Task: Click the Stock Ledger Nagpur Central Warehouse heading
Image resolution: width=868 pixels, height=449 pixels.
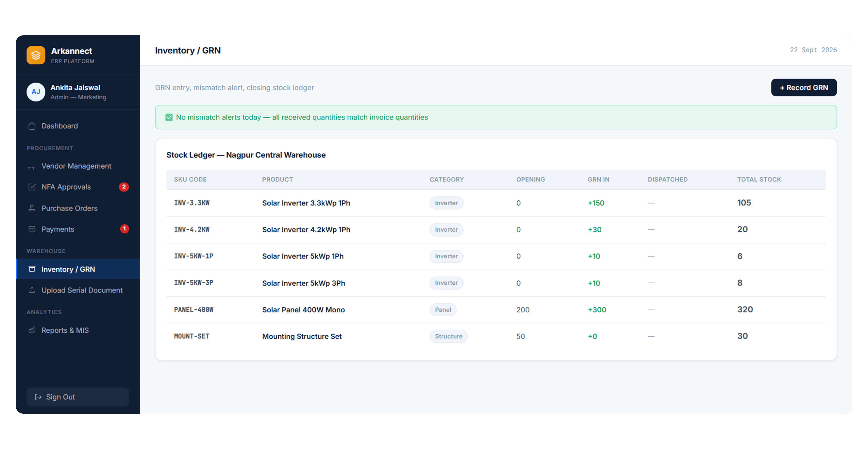Action: click(246, 155)
